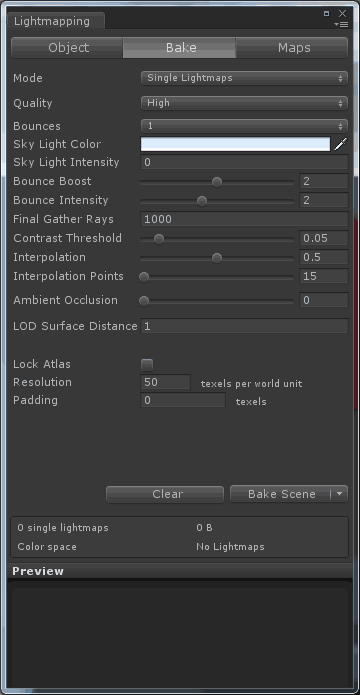Viewport: 360px width, 695px height.
Task: Click the Clear button
Action: click(165, 494)
